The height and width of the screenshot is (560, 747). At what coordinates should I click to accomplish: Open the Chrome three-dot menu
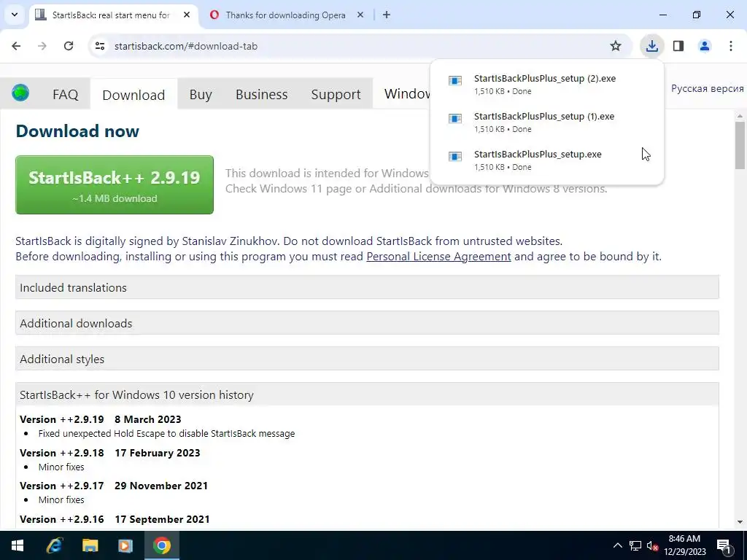point(731,46)
